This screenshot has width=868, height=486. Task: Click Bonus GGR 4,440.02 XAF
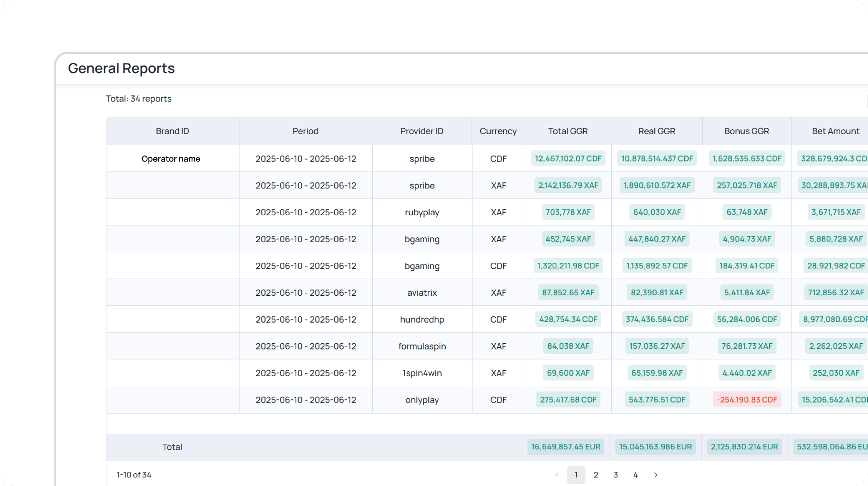[747, 373]
